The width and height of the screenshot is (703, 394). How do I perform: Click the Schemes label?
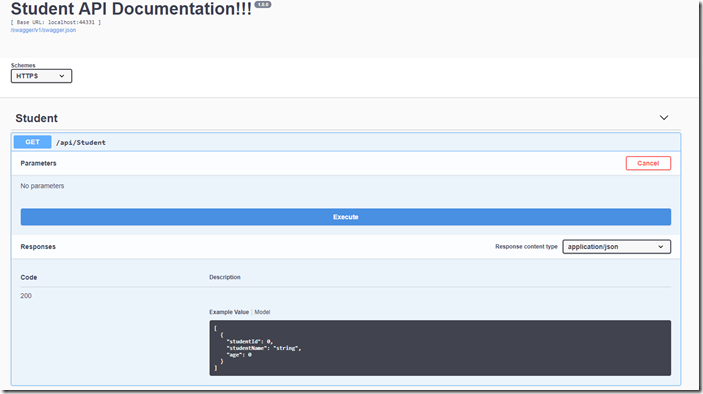(23, 65)
